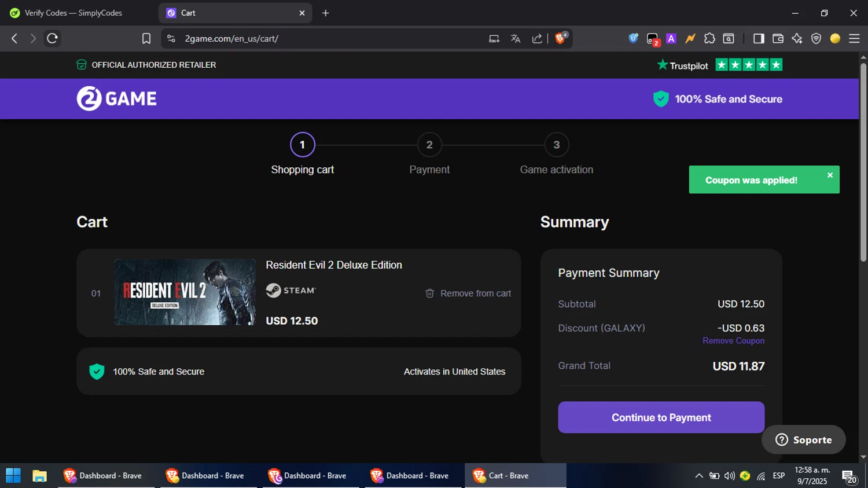Click the ESP language indicator
Image resolution: width=868 pixels, height=488 pixels.
pos(779,476)
